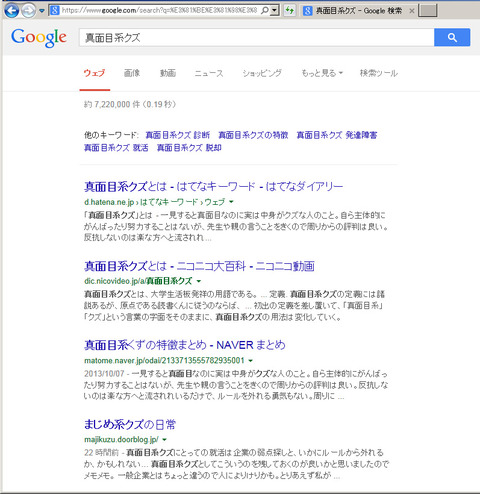
Task: Click the green refresh page icon
Action: click(289, 11)
